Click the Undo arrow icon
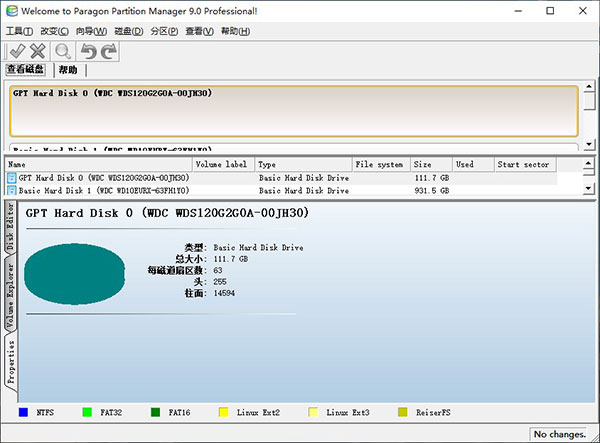600x443 pixels. 88,51
